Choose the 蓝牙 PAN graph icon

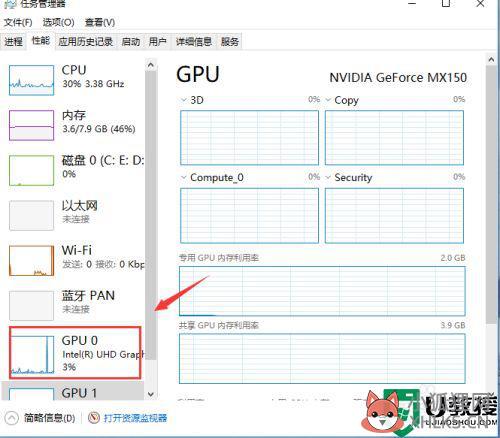[x=31, y=306]
